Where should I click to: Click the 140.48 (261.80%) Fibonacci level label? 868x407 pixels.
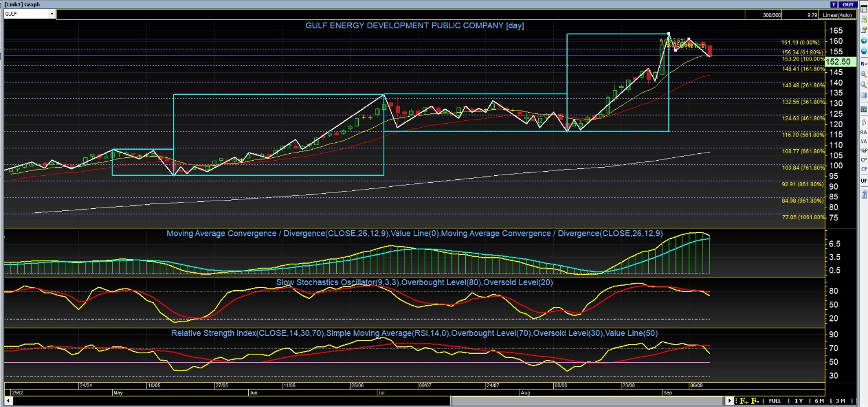point(803,86)
